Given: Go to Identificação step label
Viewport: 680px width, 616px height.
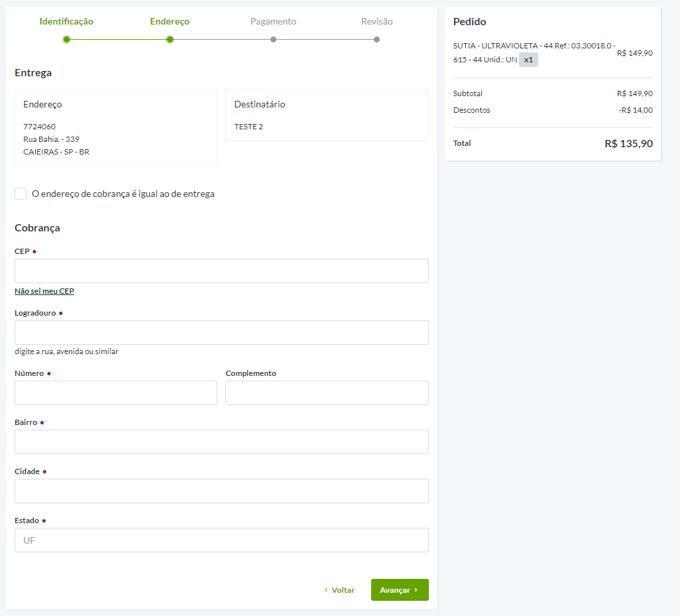Looking at the screenshot, I should pyautogui.click(x=66, y=21).
